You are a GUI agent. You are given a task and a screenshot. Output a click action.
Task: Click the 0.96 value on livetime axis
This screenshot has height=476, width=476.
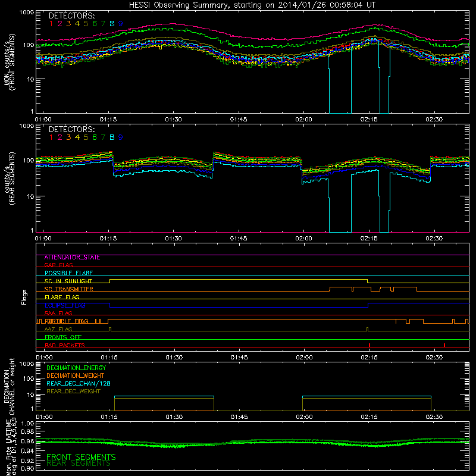pos(27,441)
